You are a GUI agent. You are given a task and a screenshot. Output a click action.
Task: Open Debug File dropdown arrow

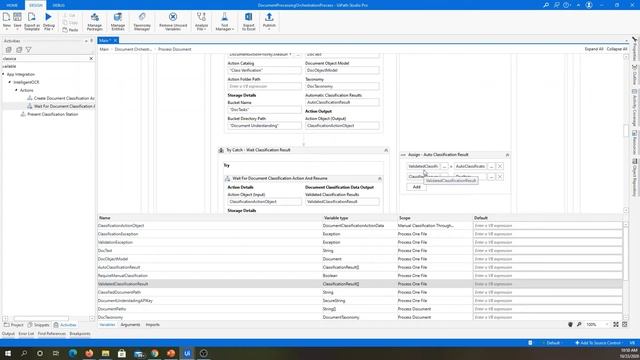52,29
